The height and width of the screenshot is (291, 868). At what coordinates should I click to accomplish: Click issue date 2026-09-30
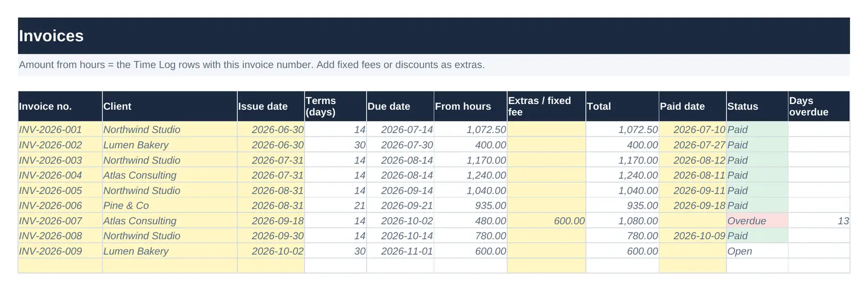point(271,236)
